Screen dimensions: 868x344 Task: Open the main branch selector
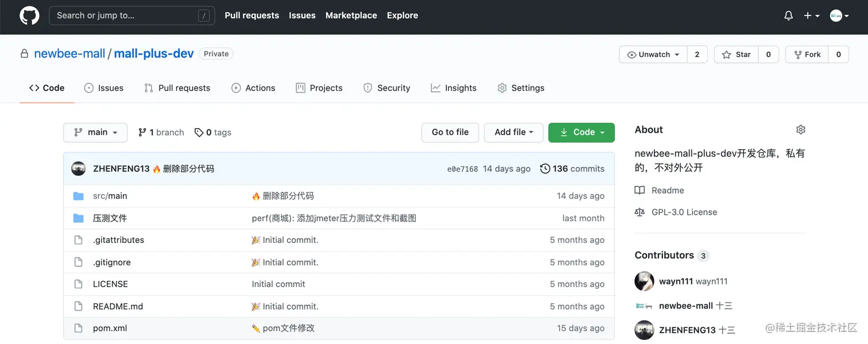pyautogui.click(x=95, y=132)
